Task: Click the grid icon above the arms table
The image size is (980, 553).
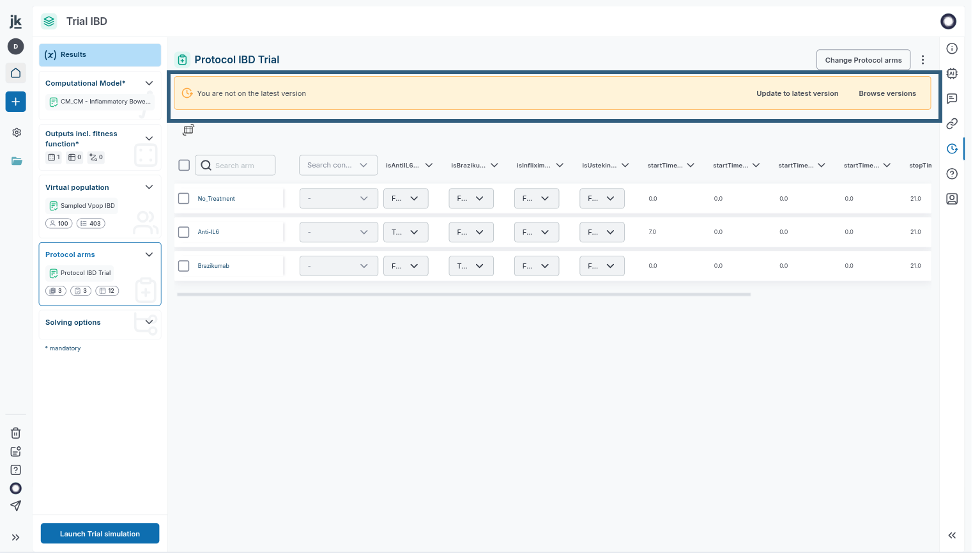Action: click(188, 130)
